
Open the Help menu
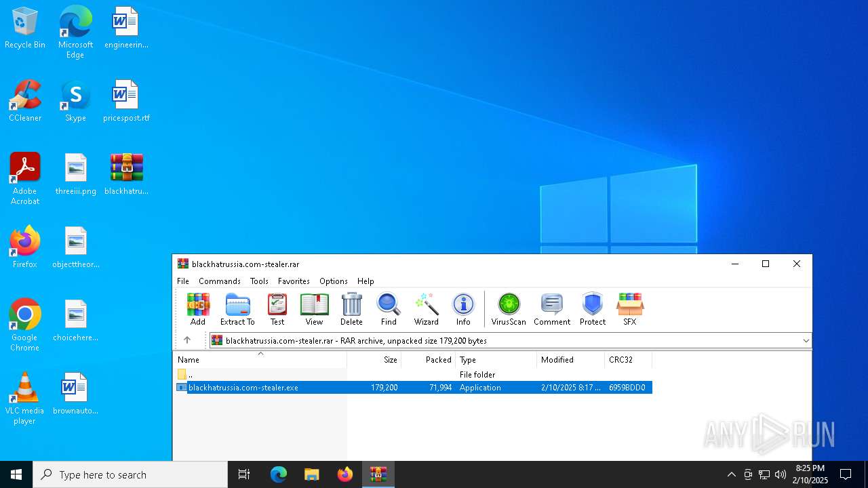pyautogui.click(x=366, y=281)
